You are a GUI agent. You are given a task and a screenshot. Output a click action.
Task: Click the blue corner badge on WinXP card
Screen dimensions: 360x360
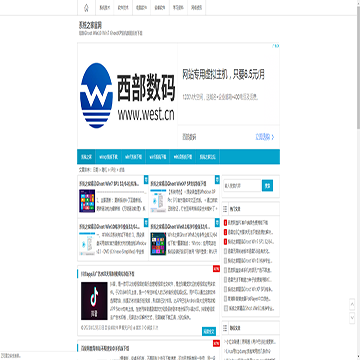click(217, 179)
